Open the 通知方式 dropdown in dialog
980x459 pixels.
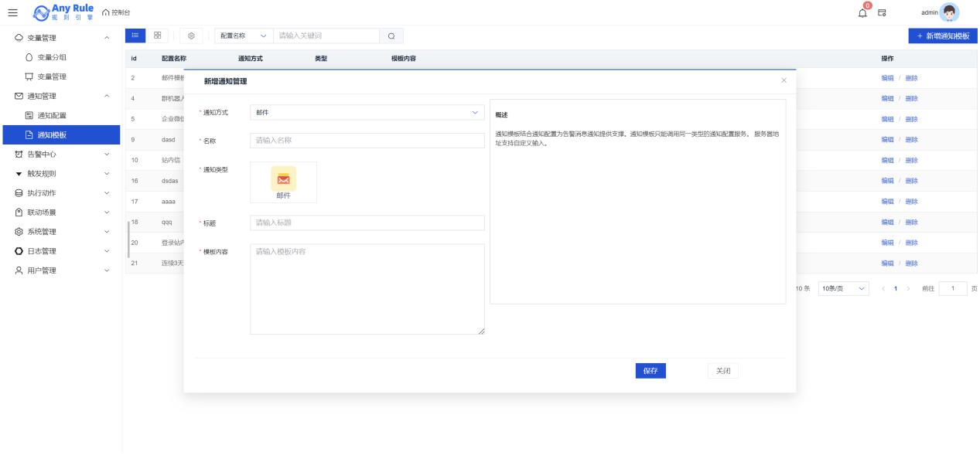pos(367,112)
